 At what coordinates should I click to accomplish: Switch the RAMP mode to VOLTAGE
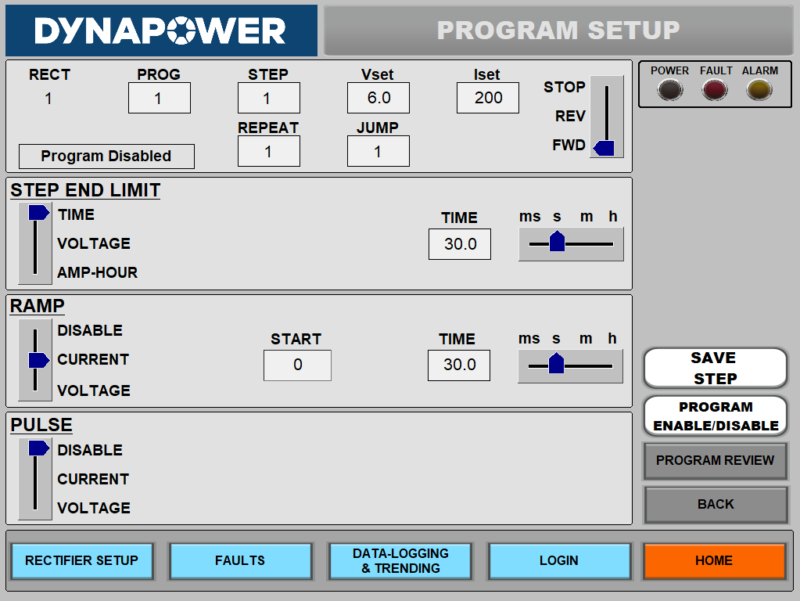click(35, 390)
